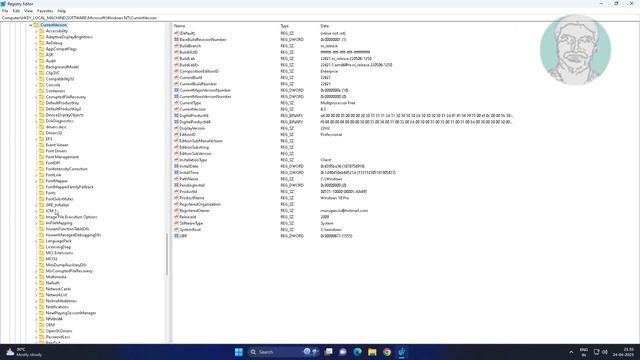640x360 pixels.
Task: Click the UBR DWORD icon
Action: [x=176, y=236]
